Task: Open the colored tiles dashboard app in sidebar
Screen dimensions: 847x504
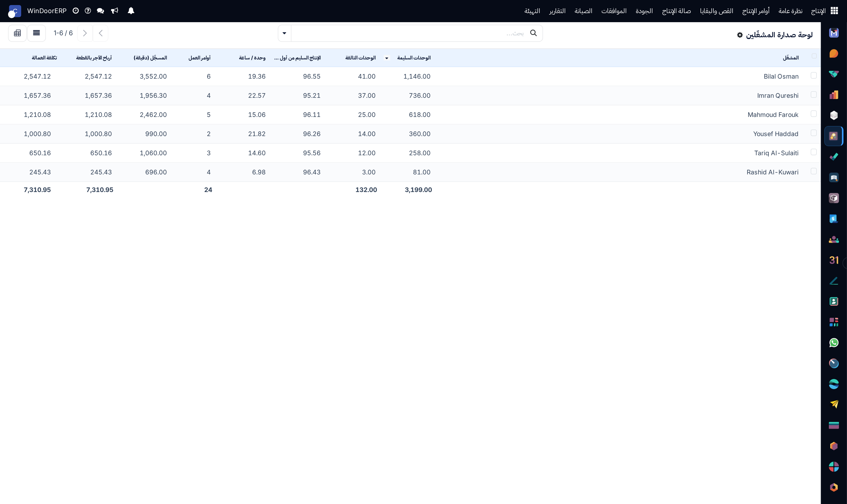Action: pyautogui.click(x=834, y=322)
